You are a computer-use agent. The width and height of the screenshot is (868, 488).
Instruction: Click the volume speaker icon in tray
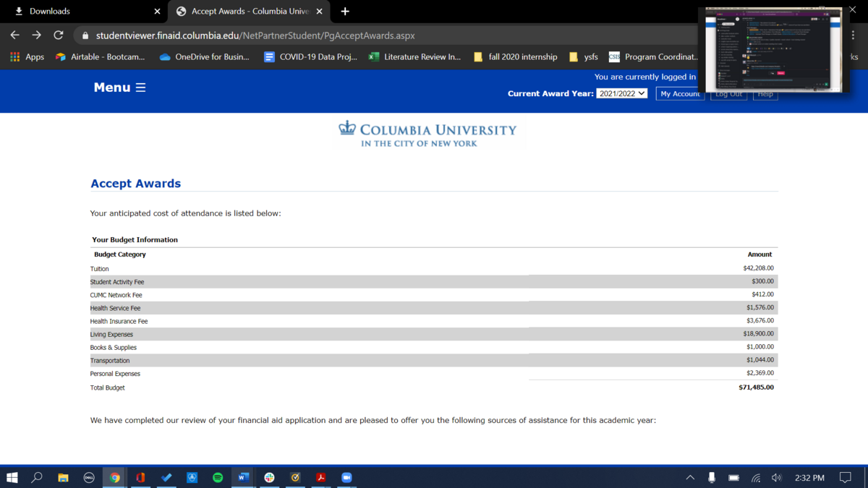tap(777, 477)
